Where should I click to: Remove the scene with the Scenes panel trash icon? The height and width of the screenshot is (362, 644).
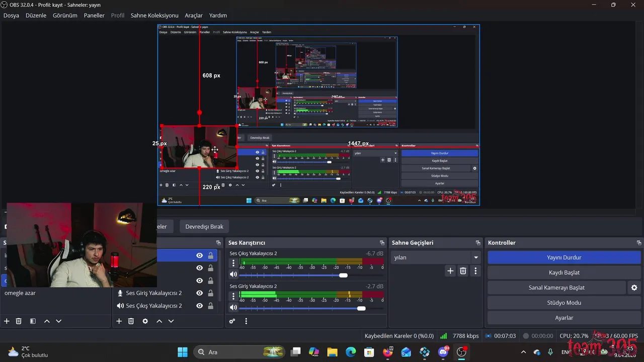pyautogui.click(x=19, y=321)
